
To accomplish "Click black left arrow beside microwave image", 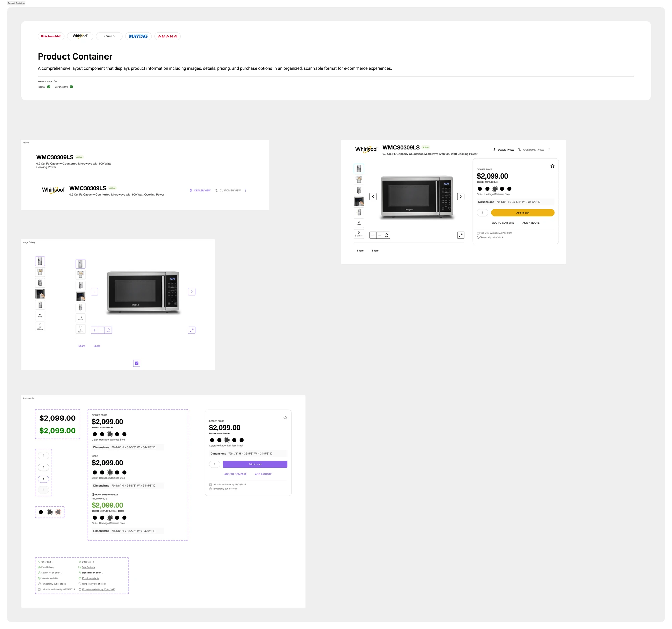I will click(373, 196).
